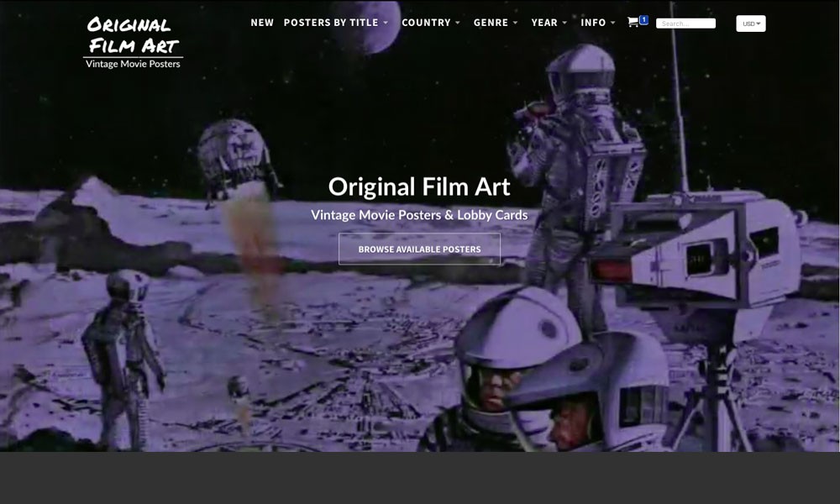Open the shopping cart icon
This screenshot has width=840, height=504.
pos(633,23)
